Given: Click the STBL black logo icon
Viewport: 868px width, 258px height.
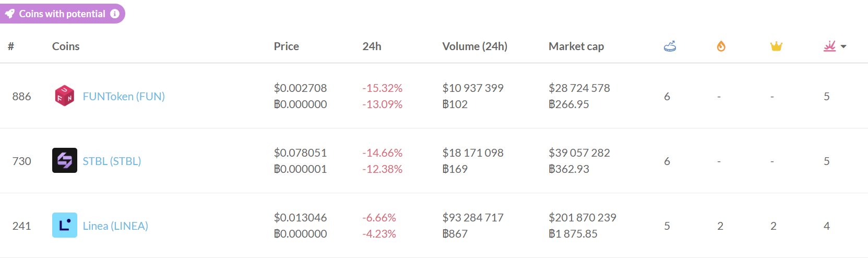Looking at the screenshot, I should pos(65,161).
